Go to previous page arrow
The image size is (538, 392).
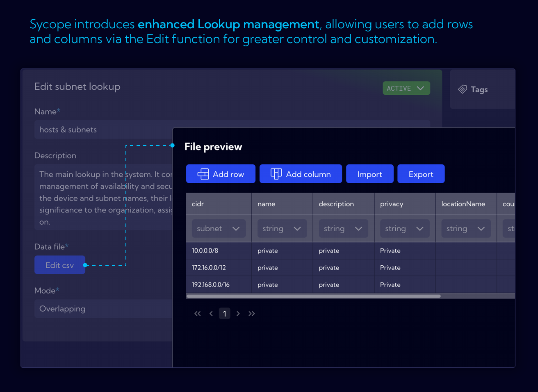point(211,314)
